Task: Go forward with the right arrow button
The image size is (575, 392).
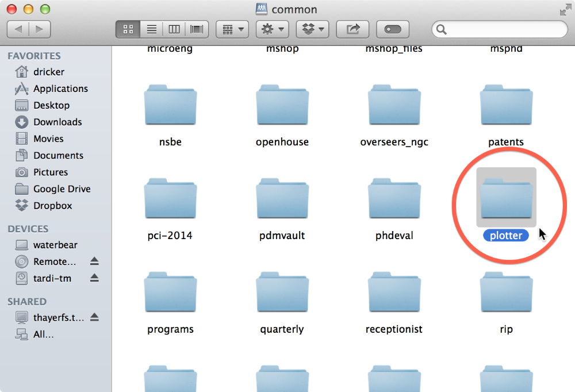Action: (x=40, y=29)
